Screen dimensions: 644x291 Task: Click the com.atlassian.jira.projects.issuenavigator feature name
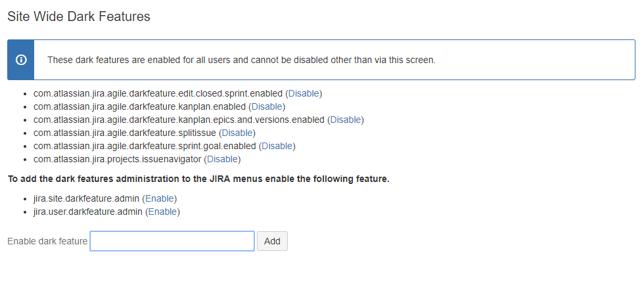click(118, 159)
